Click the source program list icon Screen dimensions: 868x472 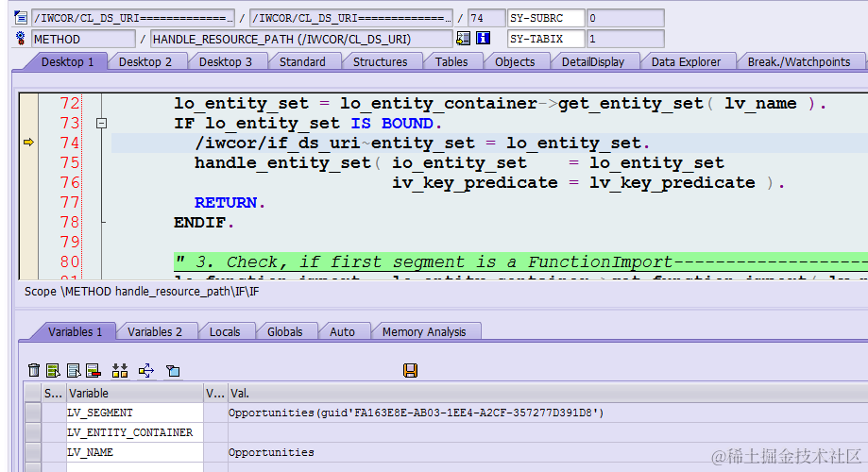[21, 18]
